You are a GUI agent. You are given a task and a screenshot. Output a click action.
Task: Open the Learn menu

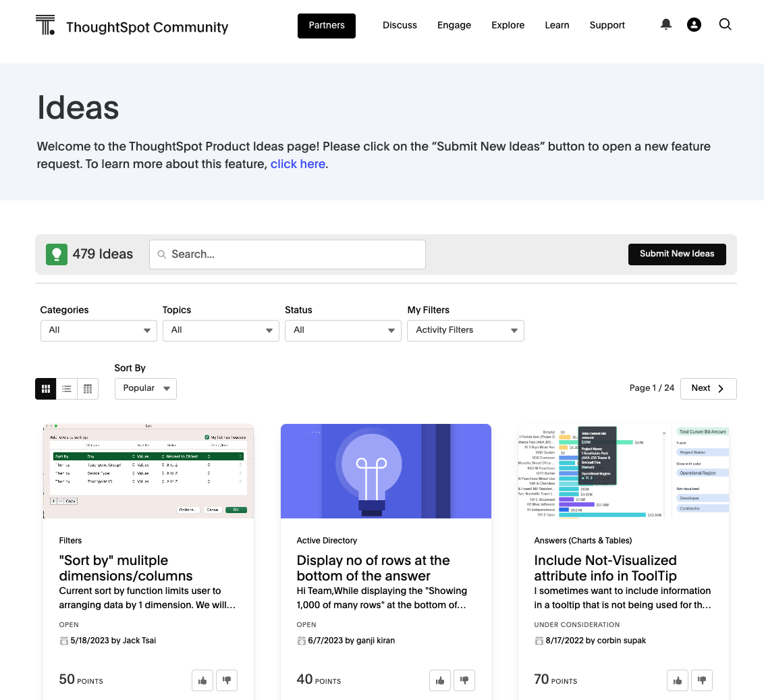[x=557, y=26]
